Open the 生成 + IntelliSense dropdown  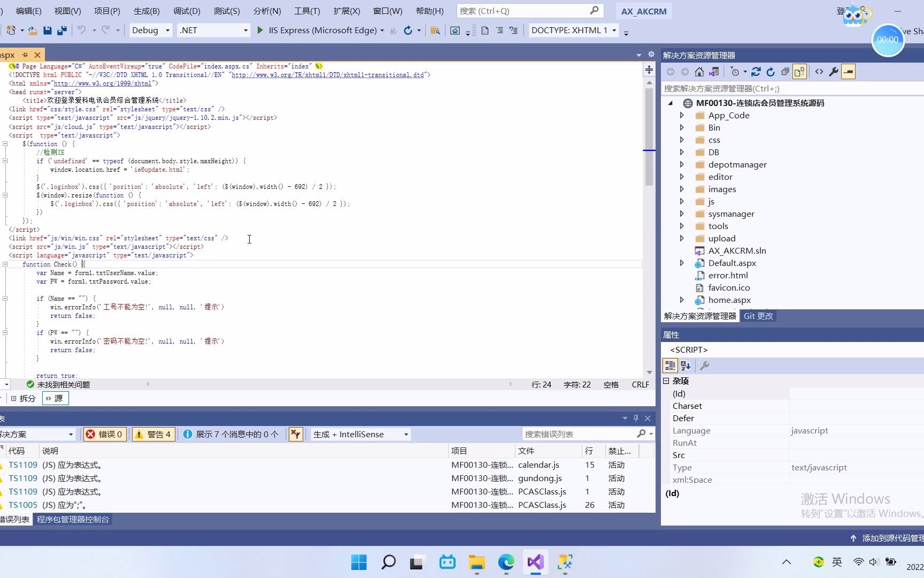click(x=361, y=434)
